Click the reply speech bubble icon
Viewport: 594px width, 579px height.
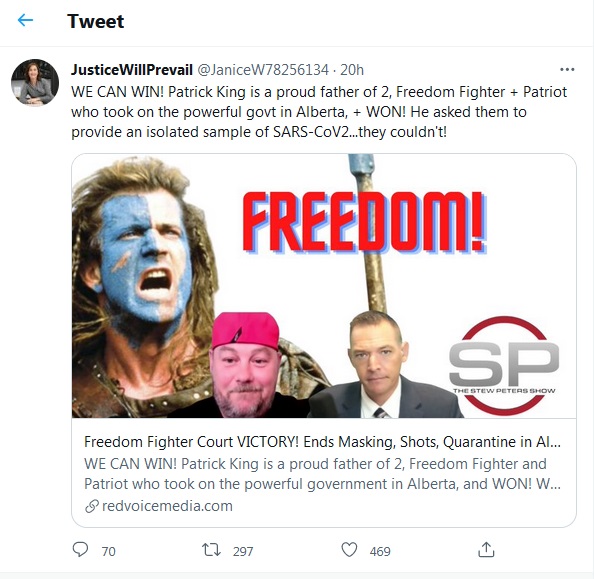click(80, 549)
